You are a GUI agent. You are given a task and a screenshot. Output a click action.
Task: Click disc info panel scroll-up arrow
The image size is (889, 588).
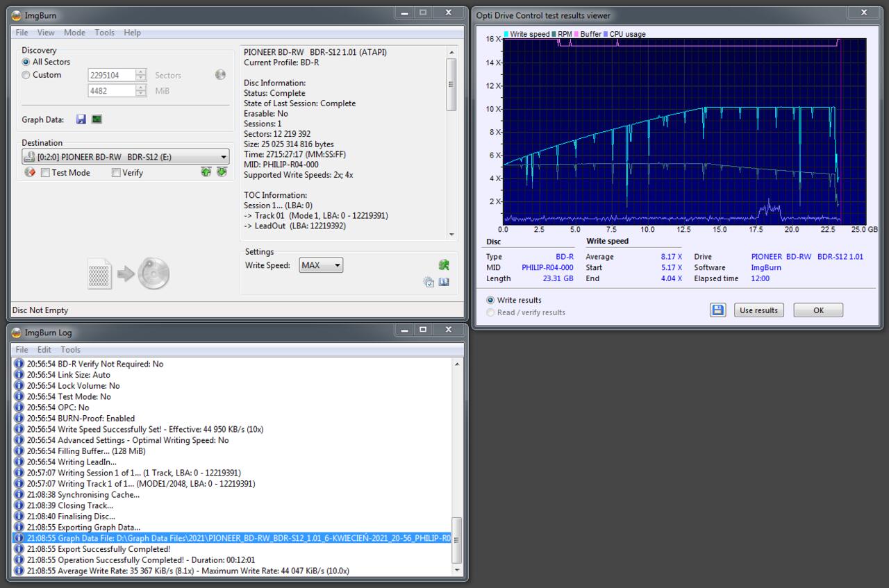pos(451,52)
